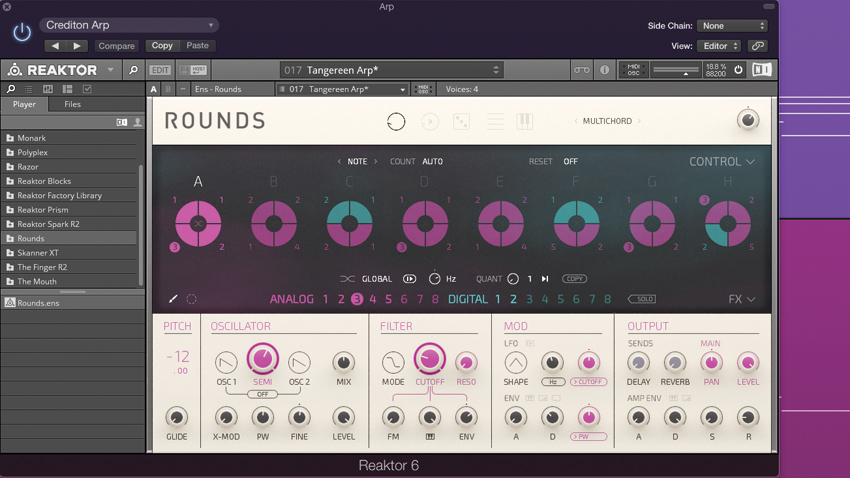Click the small COPY button below wheels

point(574,279)
